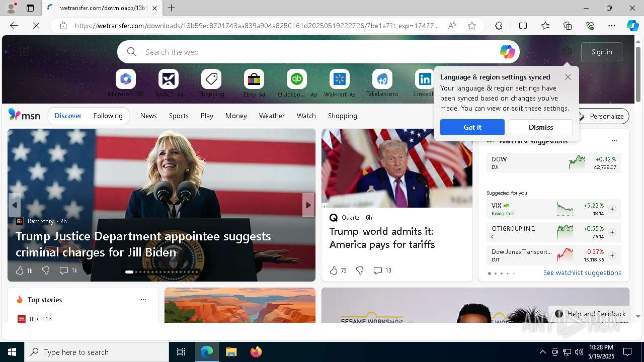Image resolution: width=644 pixels, height=362 pixels.
Task: Click the address bar URL
Action: [x=257, y=26]
